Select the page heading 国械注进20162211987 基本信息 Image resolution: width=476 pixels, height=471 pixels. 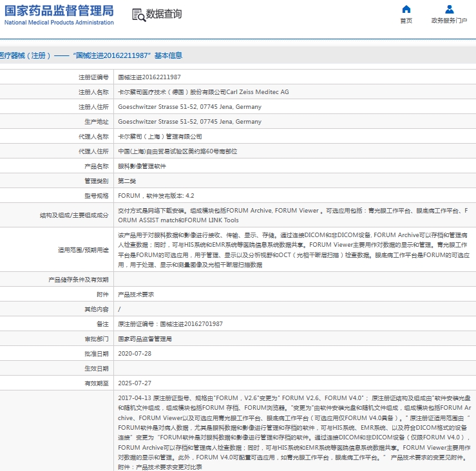click(x=128, y=55)
